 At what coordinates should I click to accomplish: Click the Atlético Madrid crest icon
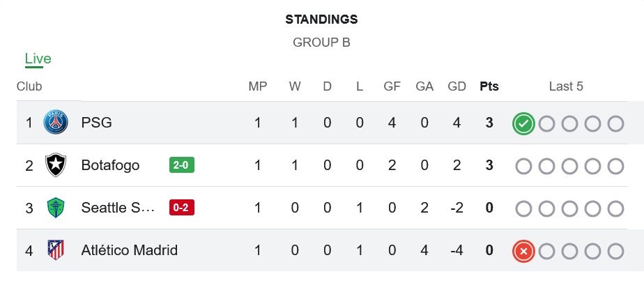tap(56, 250)
